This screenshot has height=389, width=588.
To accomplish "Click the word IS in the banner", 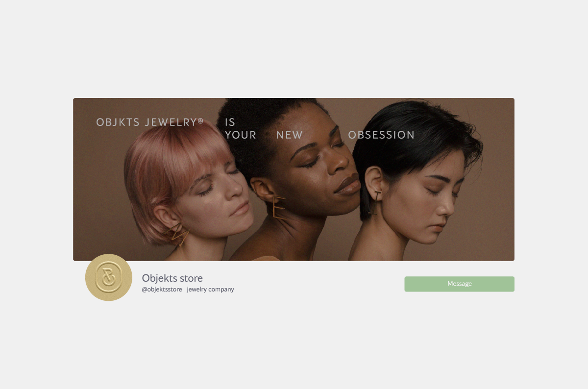I will pyautogui.click(x=230, y=122).
